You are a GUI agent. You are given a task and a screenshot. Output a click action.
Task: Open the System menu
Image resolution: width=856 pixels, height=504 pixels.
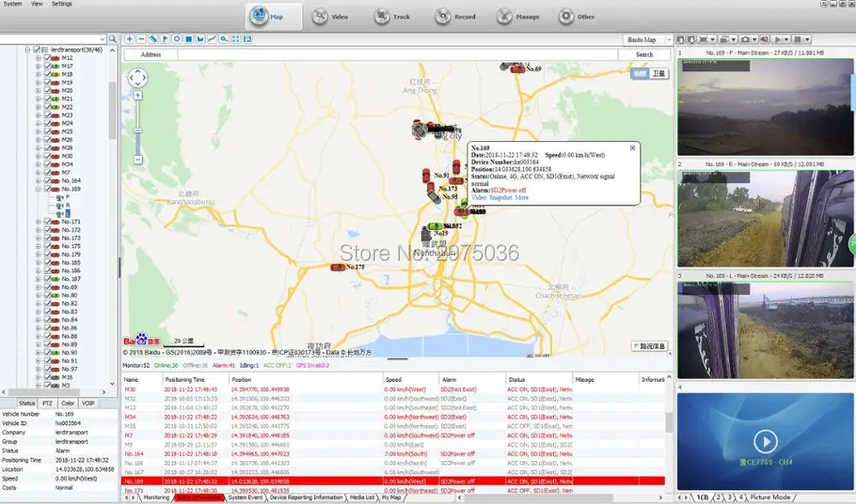[13, 3]
